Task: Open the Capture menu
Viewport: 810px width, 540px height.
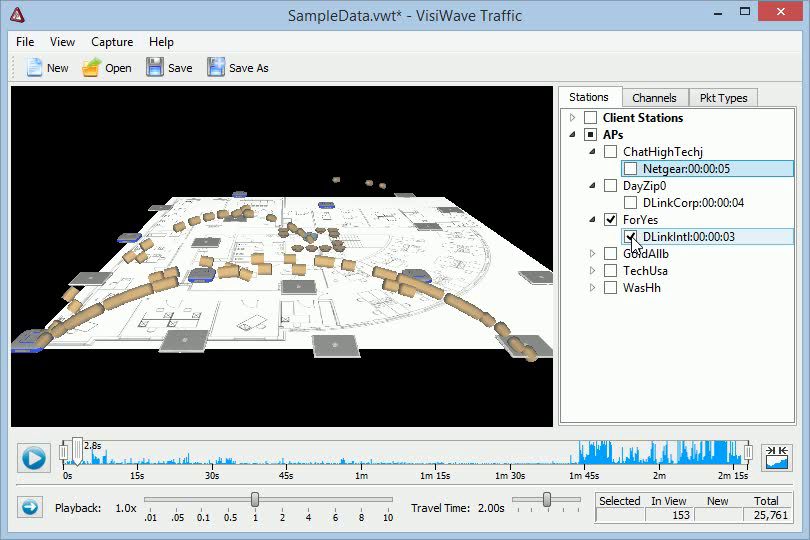Action: pos(112,42)
